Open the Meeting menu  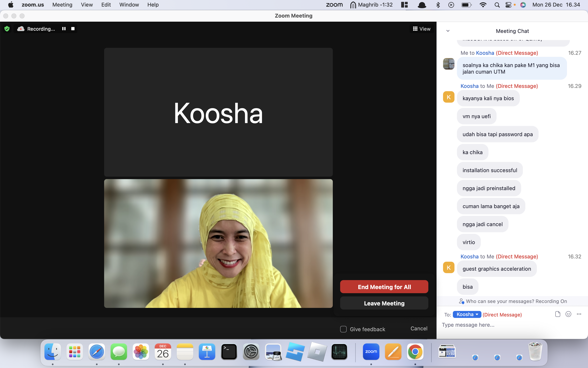(x=62, y=5)
